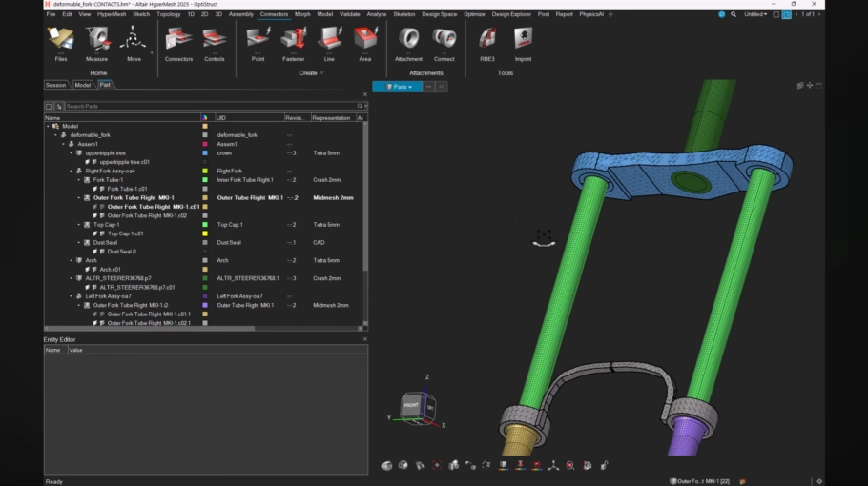This screenshot has height=486, width=868.
Task: Click the color swatch for uppertripple tree
Action: [205, 153]
